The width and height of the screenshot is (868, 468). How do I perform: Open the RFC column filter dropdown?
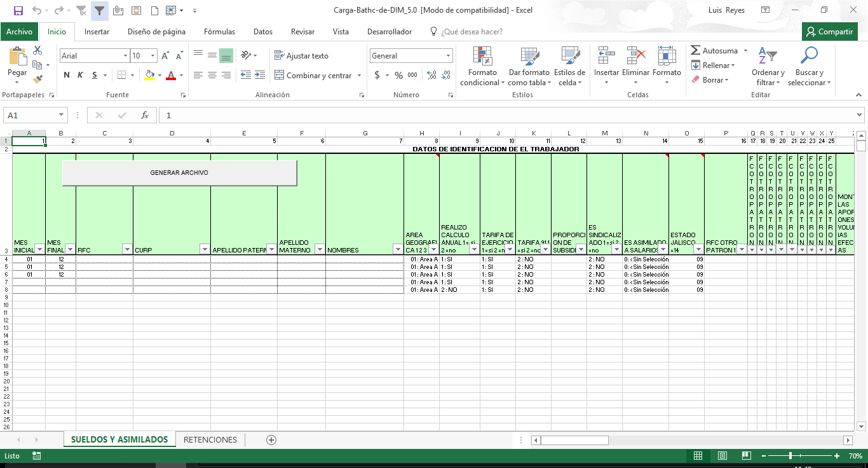tap(127, 249)
